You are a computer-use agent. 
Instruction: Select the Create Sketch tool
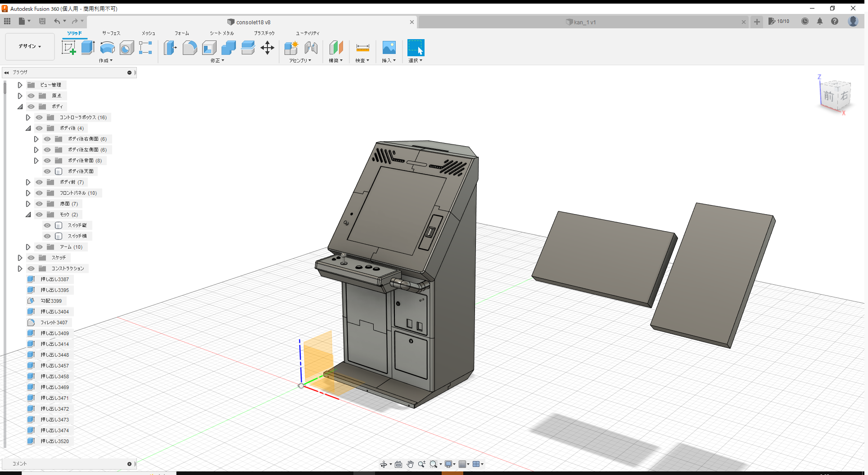point(69,47)
